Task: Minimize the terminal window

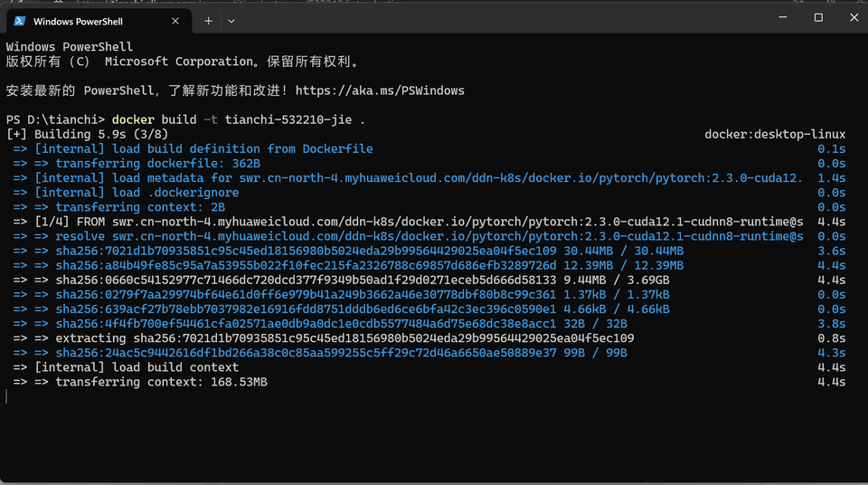Action: [x=782, y=18]
